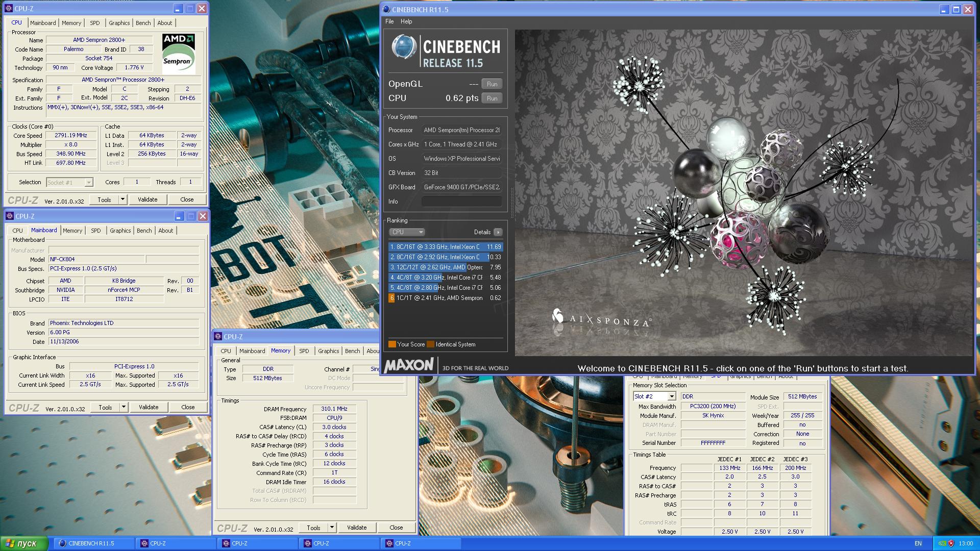Open Tools dropdown arrow in Mainboard CPU-Z
The image size is (980, 551).
[x=124, y=407]
